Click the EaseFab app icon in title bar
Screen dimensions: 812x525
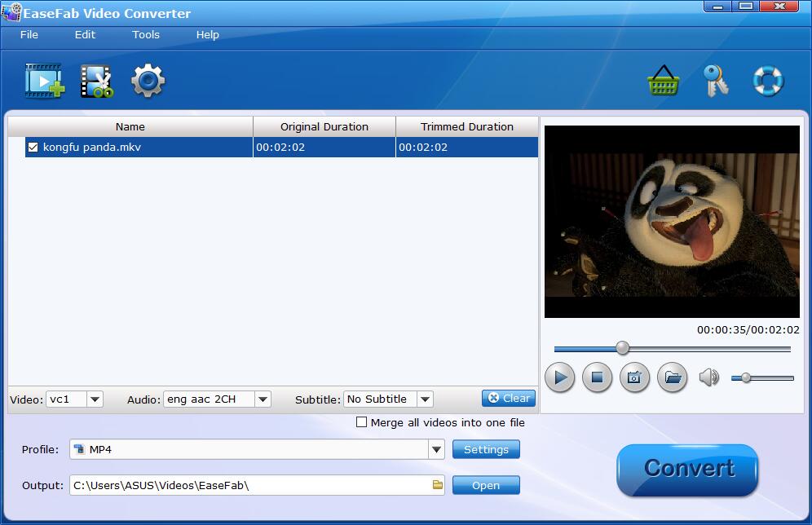coord(11,12)
